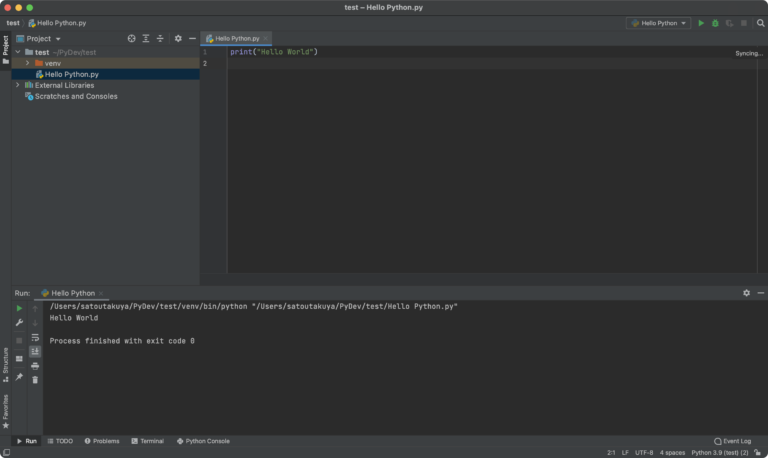The height and width of the screenshot is (458, 768).
Task: Click the Rerun button in the Run panel
Action: pyautogui.click(x=19, y=309)
